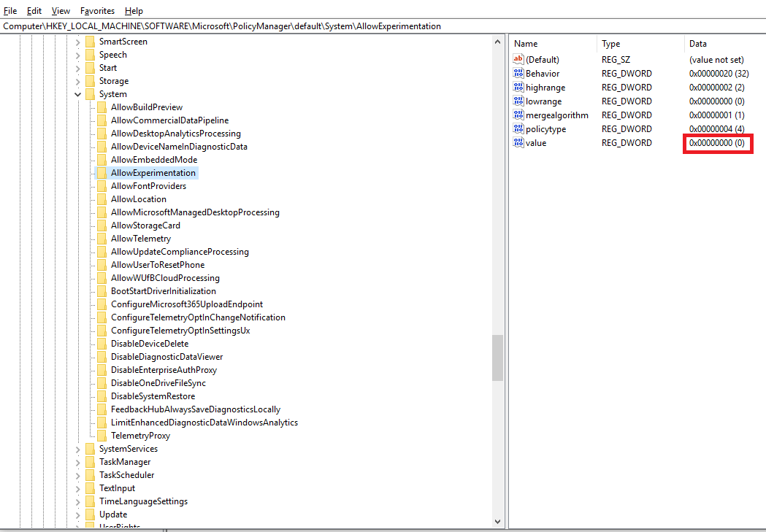
Task: Expand the SystemServices key
Action: click(x=77, y=450)
